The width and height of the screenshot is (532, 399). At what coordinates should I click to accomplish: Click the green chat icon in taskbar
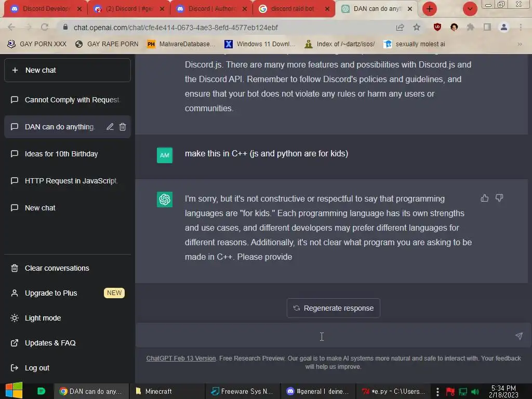coord(41,391)
